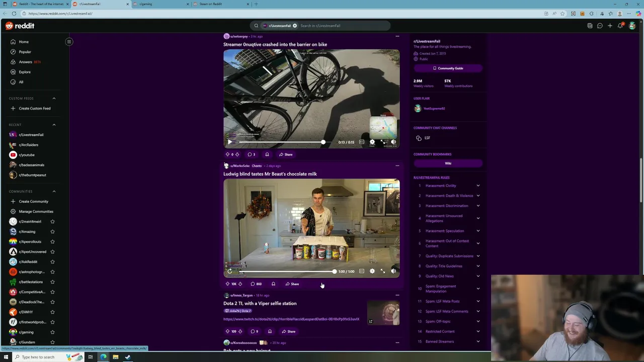Collapse the Recent section
This screenshot has height=362, width=644.
54,125
